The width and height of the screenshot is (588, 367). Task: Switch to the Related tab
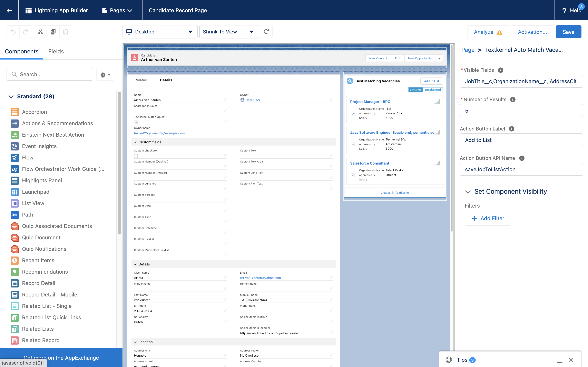click(x=140, y=80)
